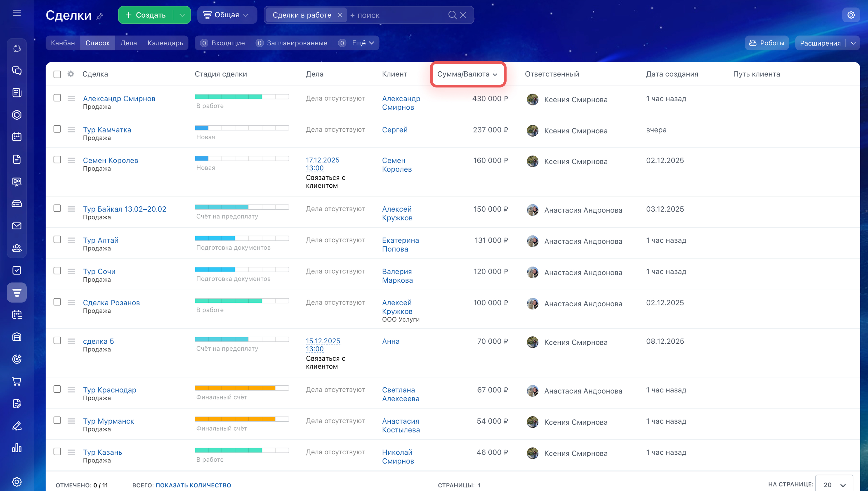Switch to the Канбан view tab
This screenshot has width=868, height=491.
[63, 43]
